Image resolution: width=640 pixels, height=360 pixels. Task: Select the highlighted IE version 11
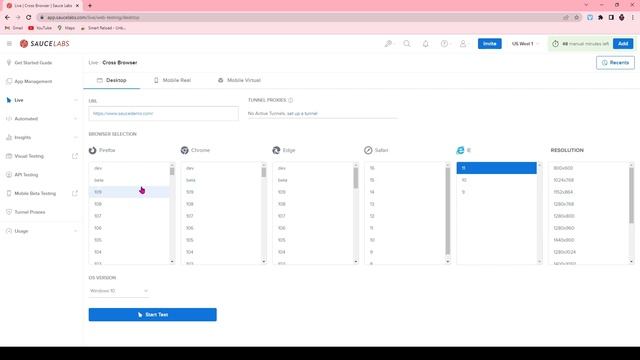[x=496, y=168]
